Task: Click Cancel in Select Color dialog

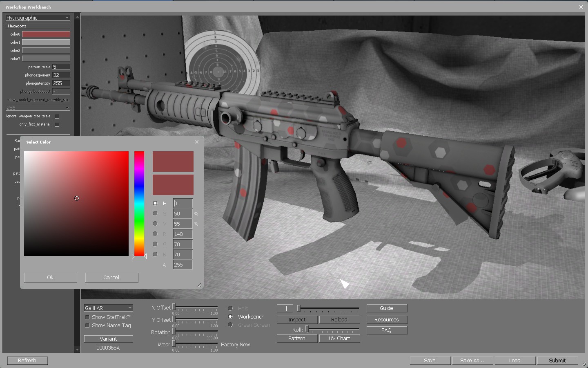Action: point(111,277)
